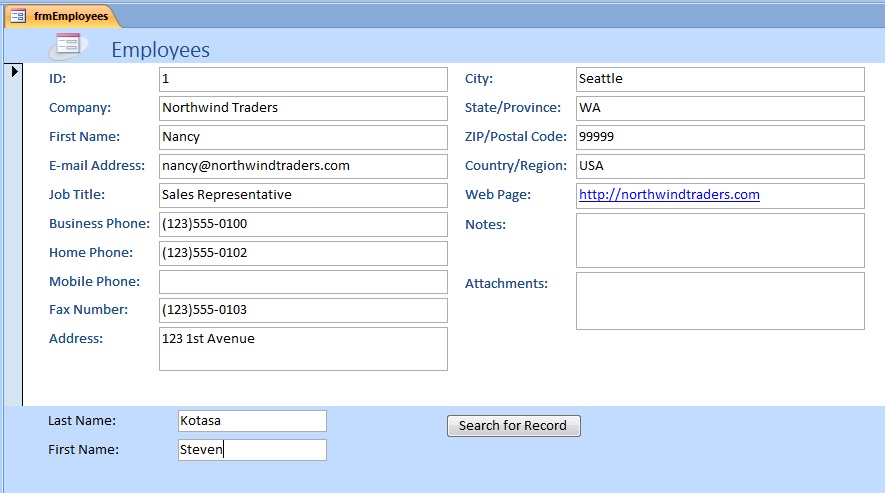Click the Attachments: label
This screenshot has height=493, width=885.
(x=506, y=283)
